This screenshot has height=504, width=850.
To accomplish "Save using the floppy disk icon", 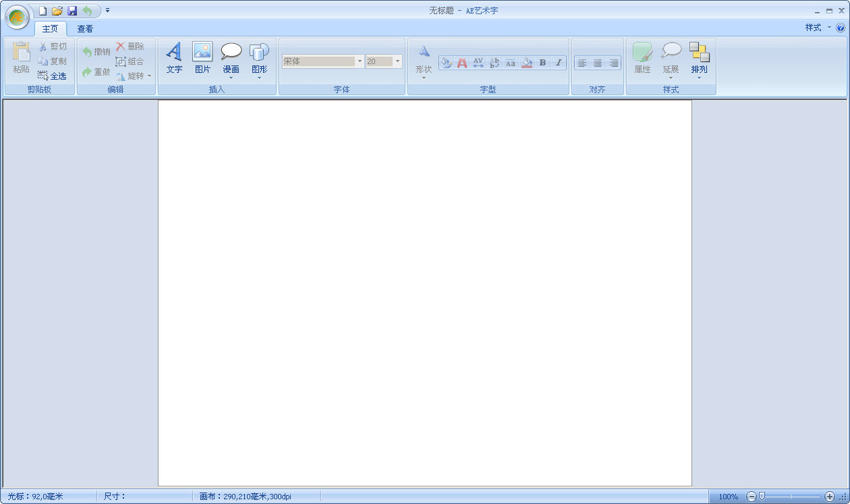I will [x=72, y=11].
